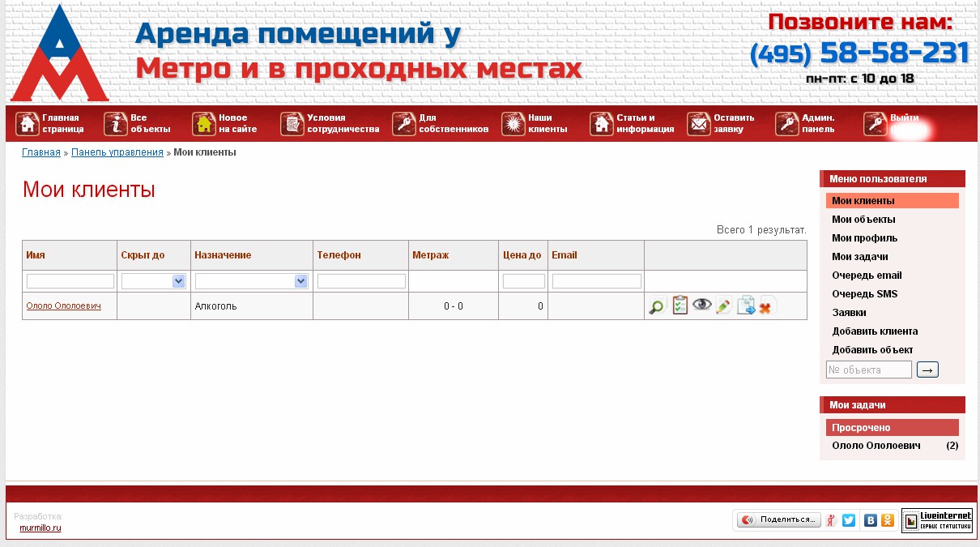
Task: Click the yellow house icon for Новое на сайте
Action: coord(204,124)
